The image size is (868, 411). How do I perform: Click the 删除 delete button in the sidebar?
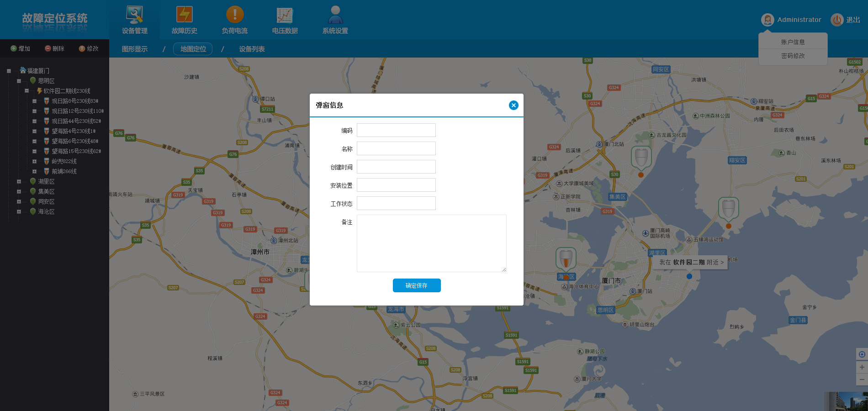54,48
